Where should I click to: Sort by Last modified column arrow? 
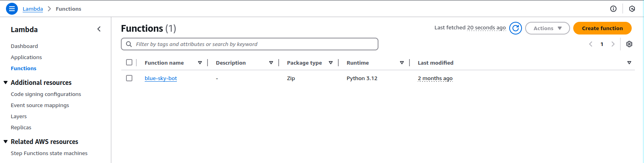(x=629, y=63)
